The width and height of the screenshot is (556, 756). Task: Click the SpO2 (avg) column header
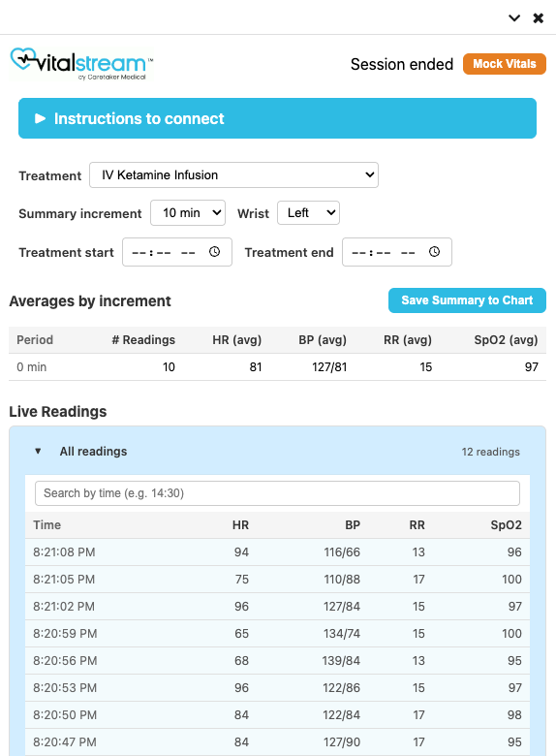click(506, 340)
